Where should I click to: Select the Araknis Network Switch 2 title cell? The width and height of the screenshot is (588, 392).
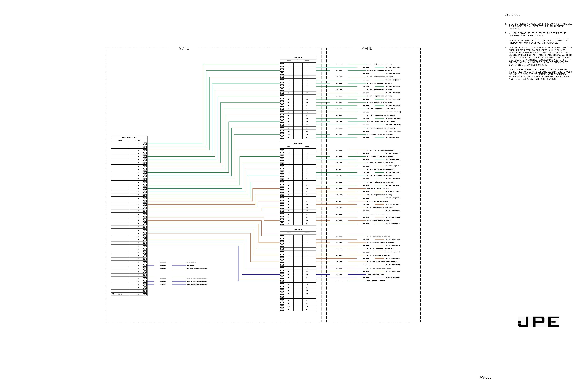[x=129, y=137]
